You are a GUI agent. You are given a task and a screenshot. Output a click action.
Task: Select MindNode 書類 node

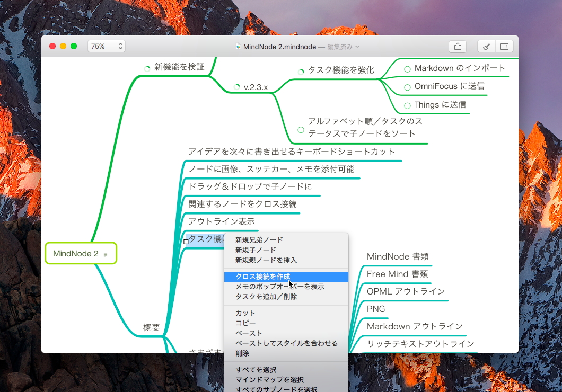point(398,256)
